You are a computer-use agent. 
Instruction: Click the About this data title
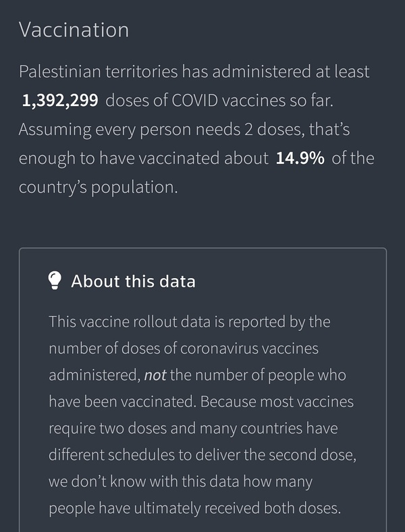133,281
